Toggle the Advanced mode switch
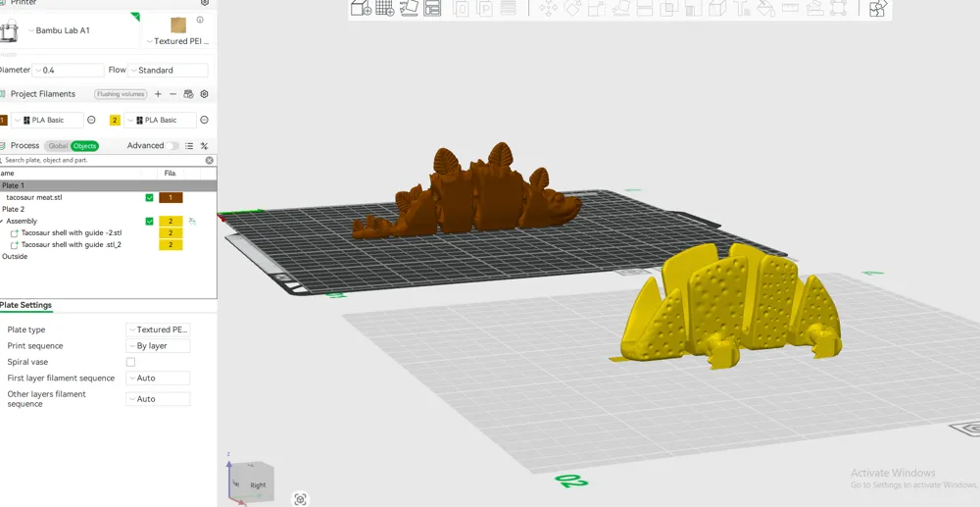 (x=171, y=146)
